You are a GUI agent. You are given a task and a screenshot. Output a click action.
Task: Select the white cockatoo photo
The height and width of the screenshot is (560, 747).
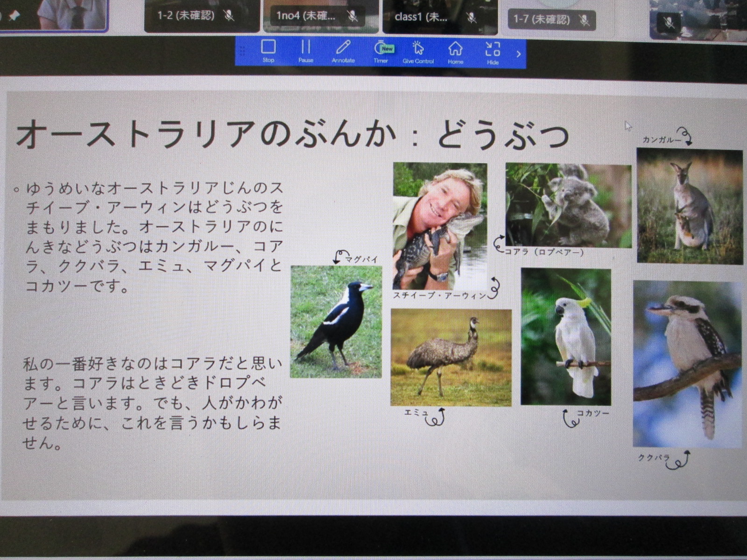(x=566, y=337)
